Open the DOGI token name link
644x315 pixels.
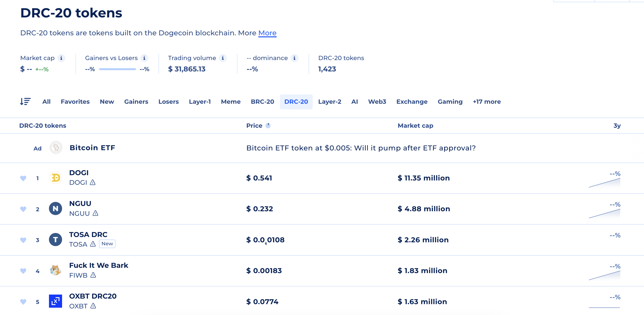click(79, 173)
